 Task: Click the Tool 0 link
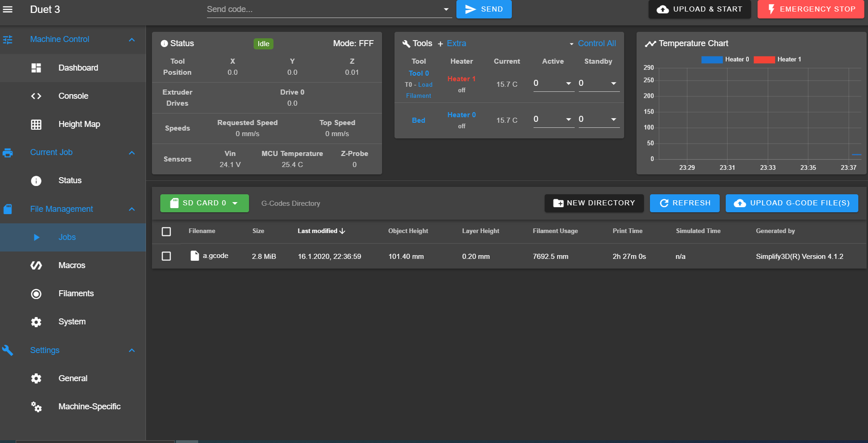click(419, 73)
